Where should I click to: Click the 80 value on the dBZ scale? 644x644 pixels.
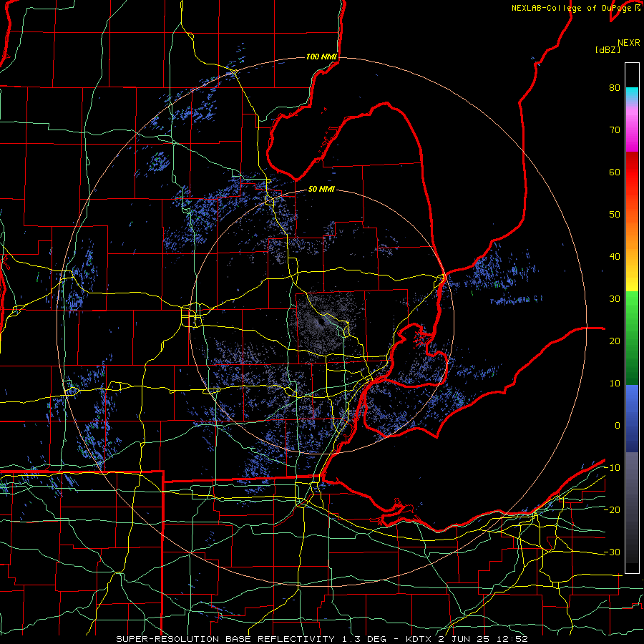615,87
